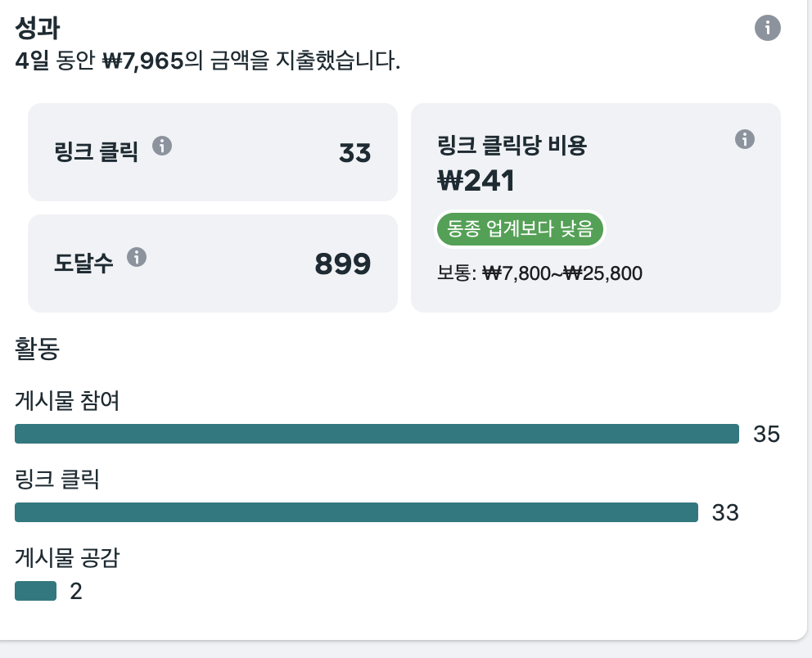Click the 활동 section heading
The height and width of the screenshot is (658, 812).
[x=38, y=349]
